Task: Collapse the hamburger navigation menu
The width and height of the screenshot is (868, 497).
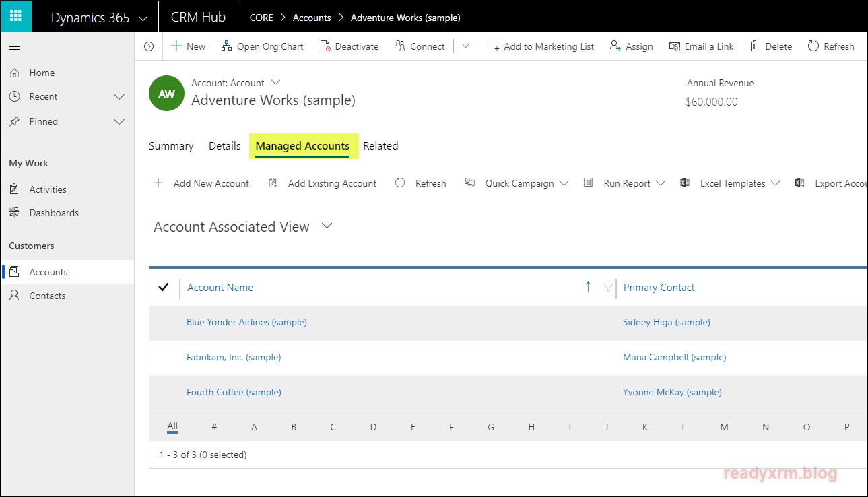Action: 14,46
